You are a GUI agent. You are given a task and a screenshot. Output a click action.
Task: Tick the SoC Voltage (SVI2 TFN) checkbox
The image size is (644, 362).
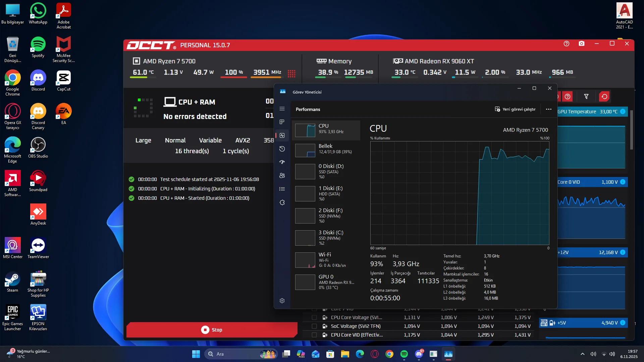pyautogui.click(x=314, y=326)
